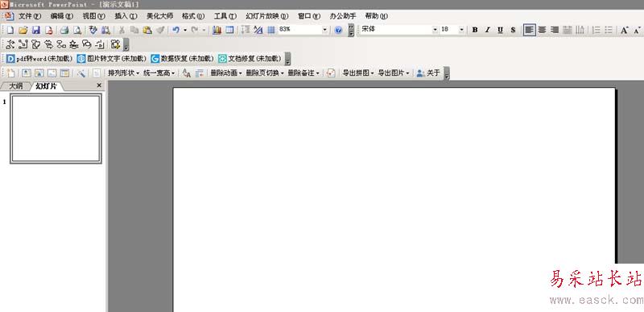Open the font size dropdown showing 18
This screenshot has height=312, width=644.
tap(461, 30)
